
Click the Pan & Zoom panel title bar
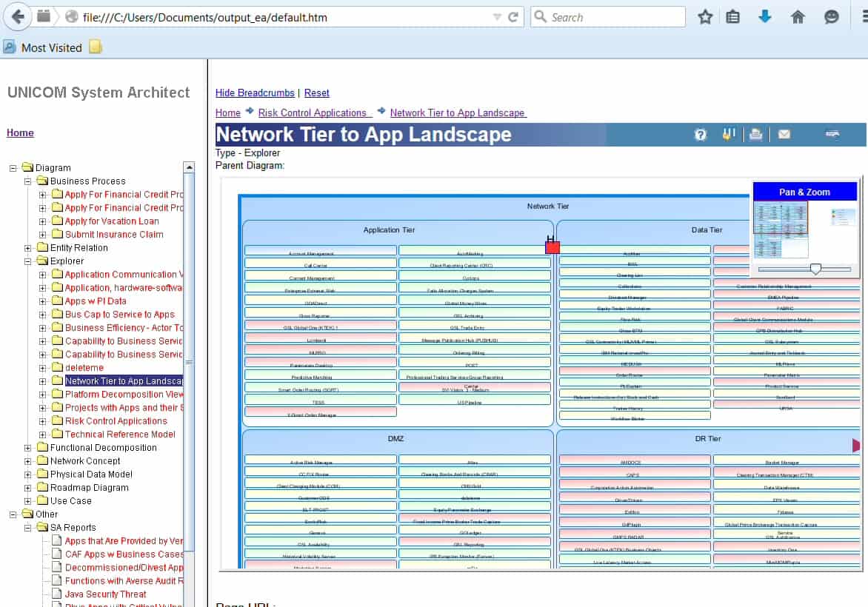click(805, 192)
